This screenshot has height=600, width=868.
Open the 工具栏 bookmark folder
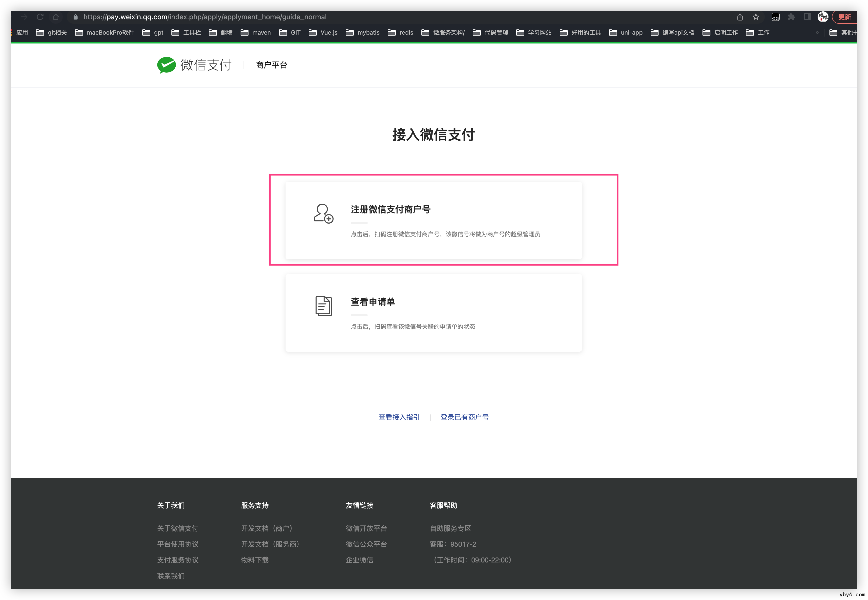(186, 33)
